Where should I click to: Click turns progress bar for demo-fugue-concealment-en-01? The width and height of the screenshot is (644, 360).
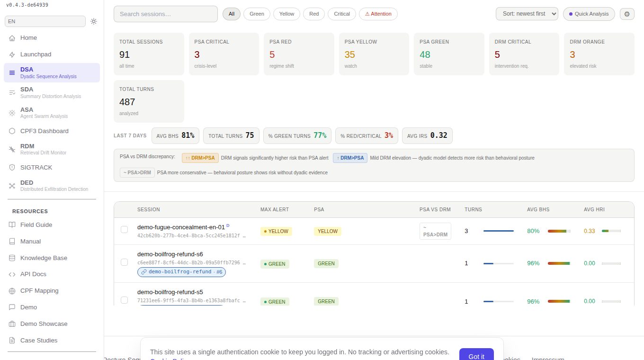[x=499, y=231]
